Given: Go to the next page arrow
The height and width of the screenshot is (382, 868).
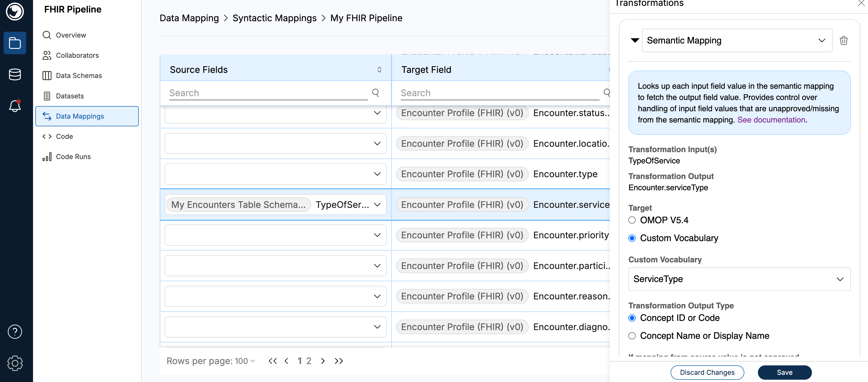Looking at the screenshot, I should coord(323,361).
